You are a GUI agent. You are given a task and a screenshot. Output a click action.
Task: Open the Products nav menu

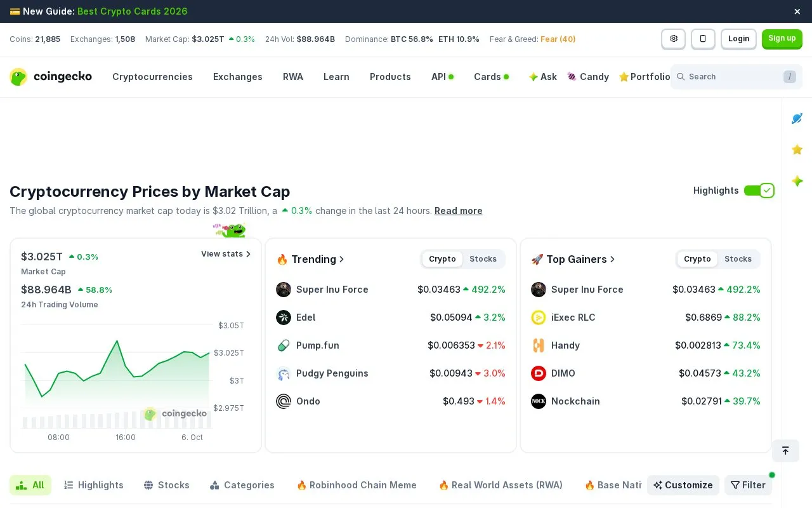[x=390, y=77]
